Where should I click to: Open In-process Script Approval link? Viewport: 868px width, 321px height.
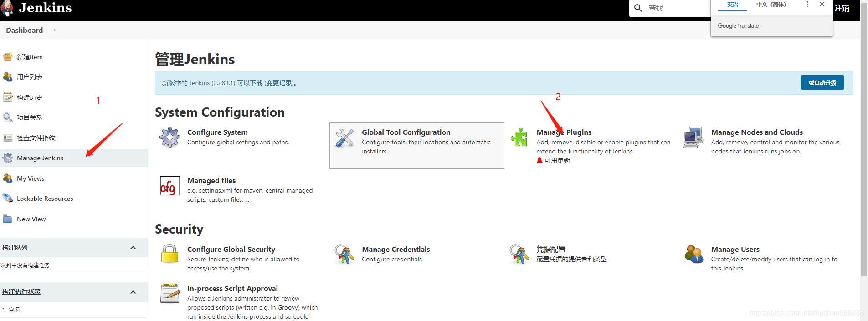point(232,288)
